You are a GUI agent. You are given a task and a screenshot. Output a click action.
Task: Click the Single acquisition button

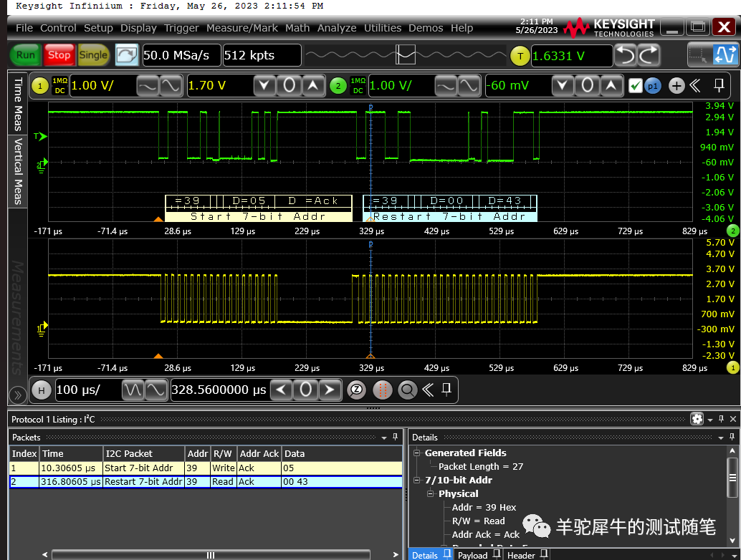[93, 55]
